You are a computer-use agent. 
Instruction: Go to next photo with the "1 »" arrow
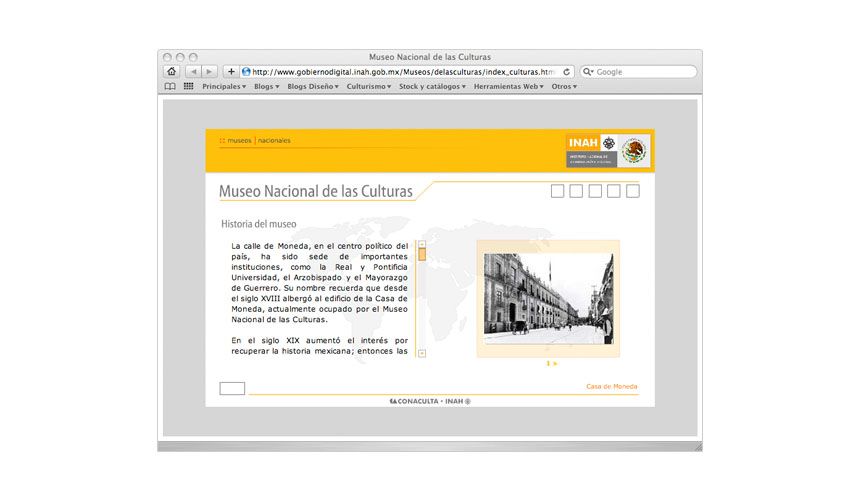coord(552,363)
